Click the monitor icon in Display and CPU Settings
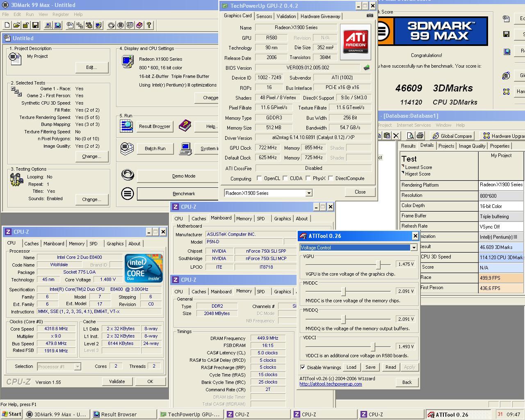This screenshot has width=525, height=420. tap(128, 61)
